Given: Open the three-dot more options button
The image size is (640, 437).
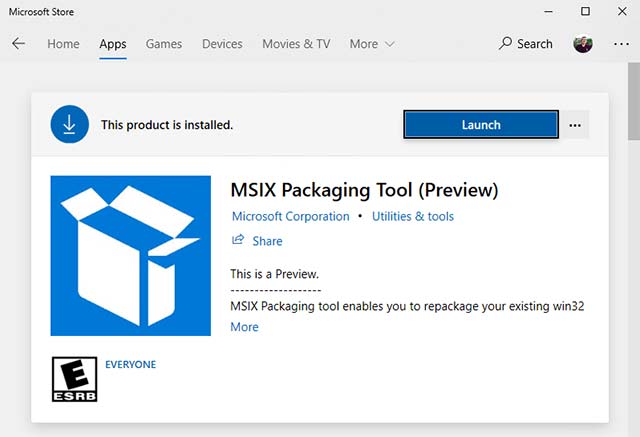Looking at the screenshot, I should [x=574, y=125].
